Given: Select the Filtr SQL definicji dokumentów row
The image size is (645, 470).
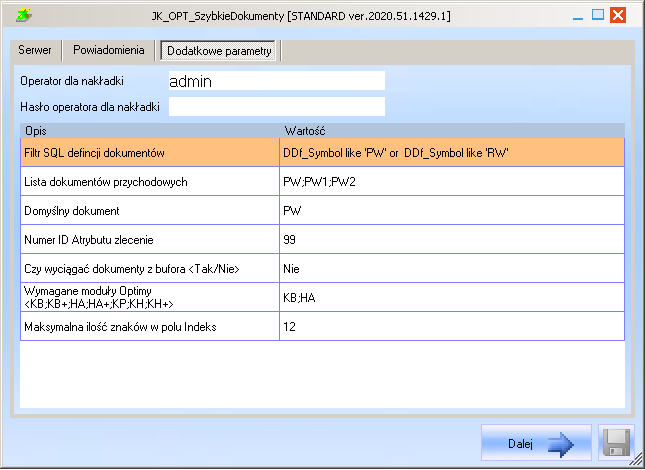Looking at the screenshot, I should coord(150,152).
